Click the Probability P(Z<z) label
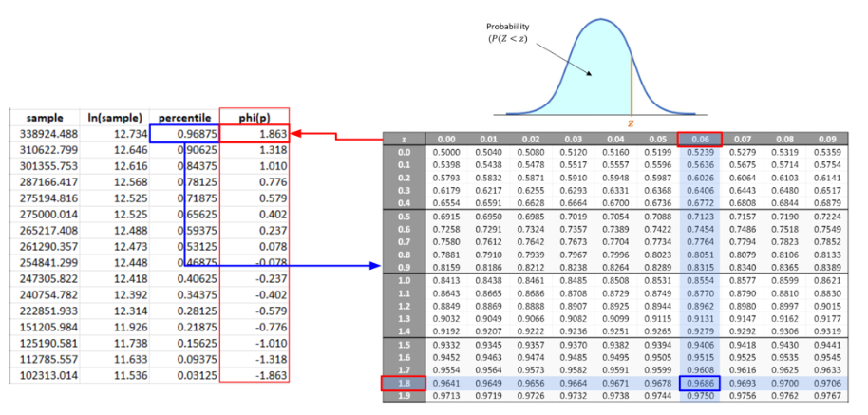Viewport: 868px width, 415px height. (508, 31)
